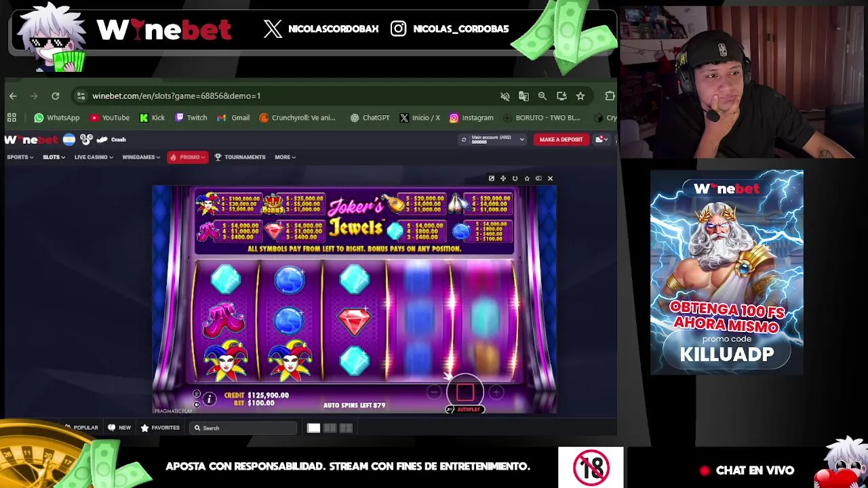Add game to favorites star icon
This screenshot has width=868, height=488.
[x=527, y=179]
